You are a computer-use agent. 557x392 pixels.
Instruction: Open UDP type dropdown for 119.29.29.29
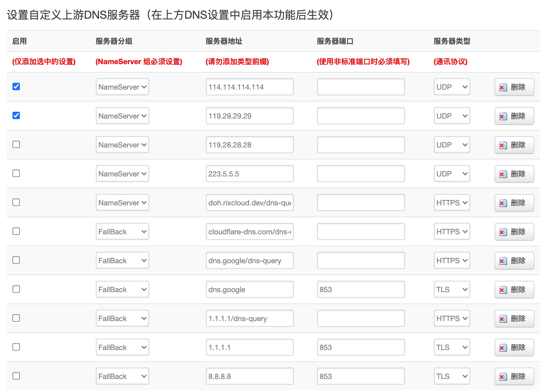tap(451, 116)
